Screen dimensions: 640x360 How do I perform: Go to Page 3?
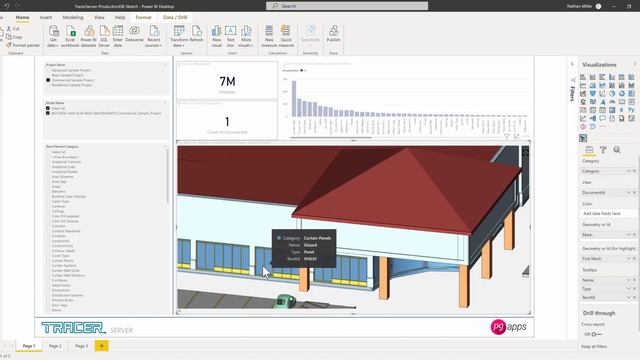(x=81, y=346)
